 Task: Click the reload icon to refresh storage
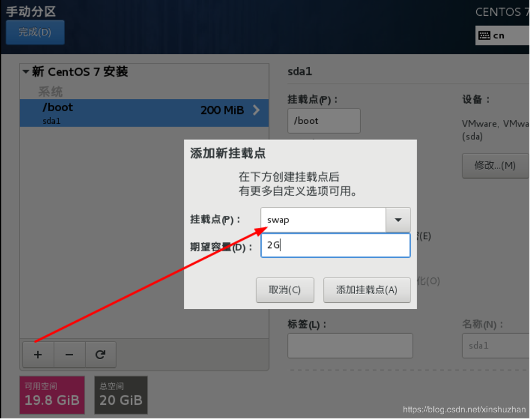click(x=100, y=355)
